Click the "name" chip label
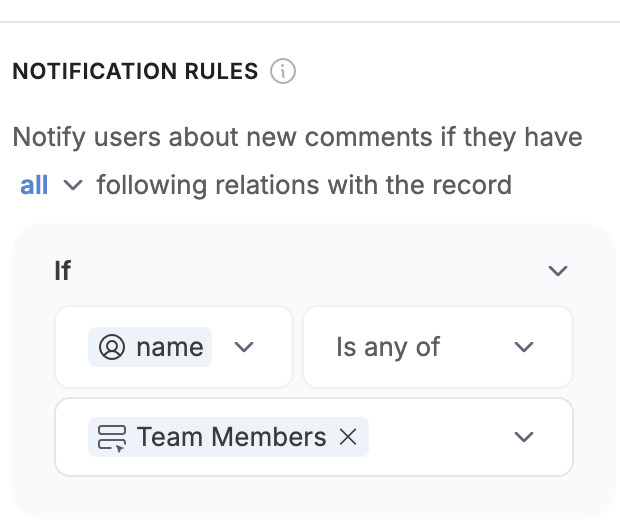Screen dimensions: 620x528 [x=169, y=347]
